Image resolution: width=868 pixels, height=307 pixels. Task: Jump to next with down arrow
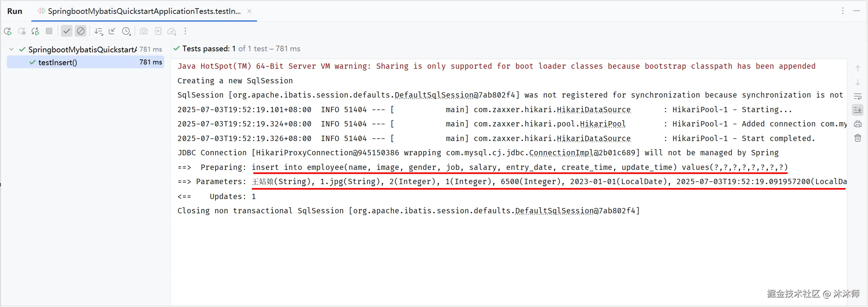(858, 82)
